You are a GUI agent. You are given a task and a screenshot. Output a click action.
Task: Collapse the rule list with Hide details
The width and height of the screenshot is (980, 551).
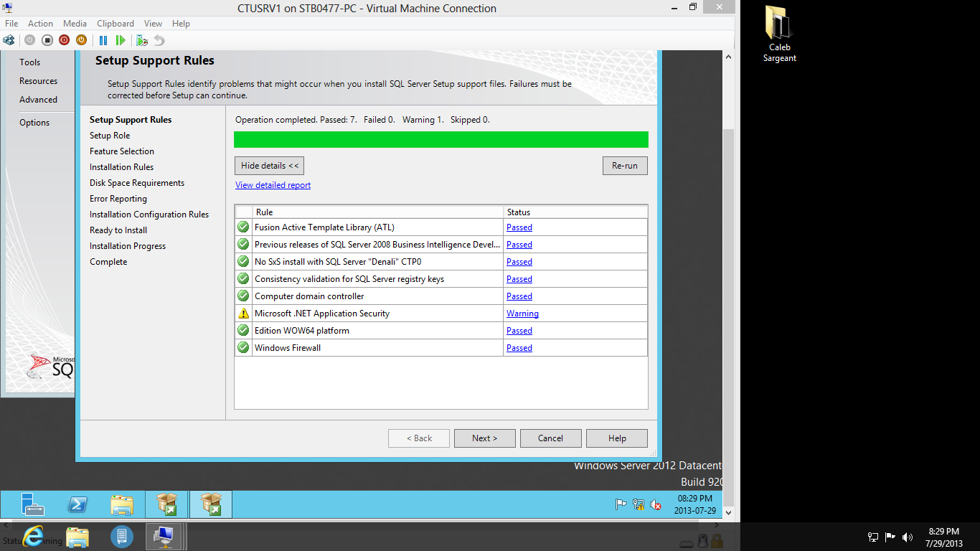click(270, 166)
